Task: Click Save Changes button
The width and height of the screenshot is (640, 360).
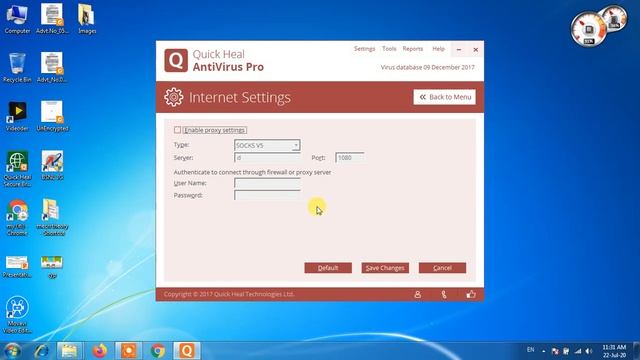Action: 385,268
